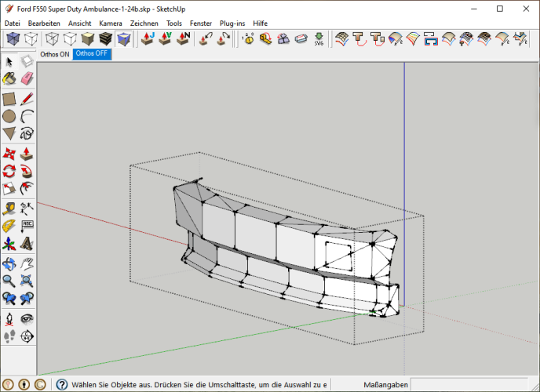Choose the 3D Text tool
This screenshot has width=540, height=392.
(x=27, y=243)
